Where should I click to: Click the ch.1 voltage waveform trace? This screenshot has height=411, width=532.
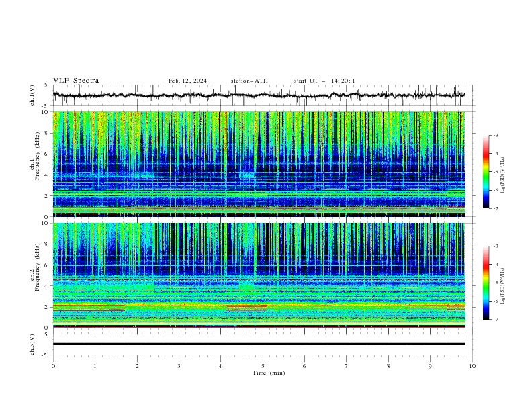[x=259, y=95]
